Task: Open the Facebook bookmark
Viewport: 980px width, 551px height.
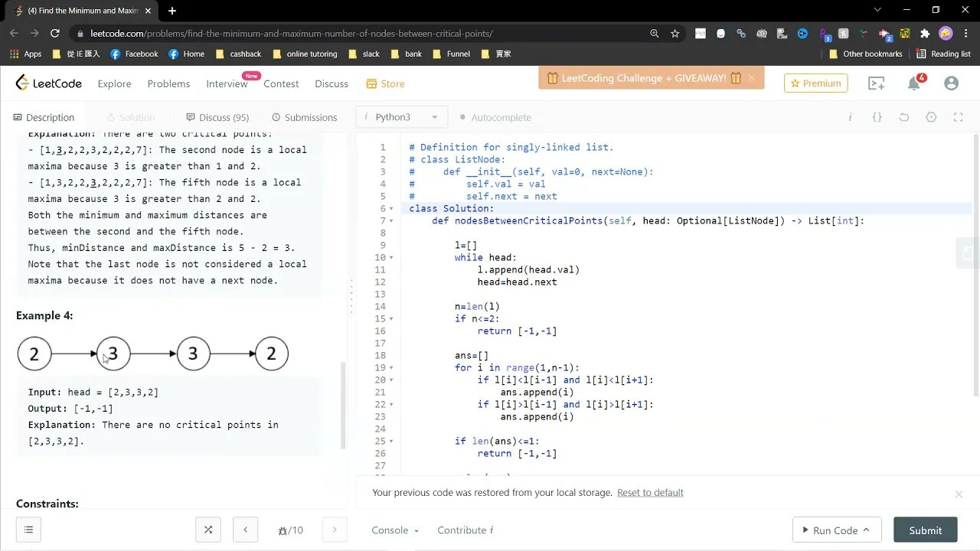Action: [134, 54]
